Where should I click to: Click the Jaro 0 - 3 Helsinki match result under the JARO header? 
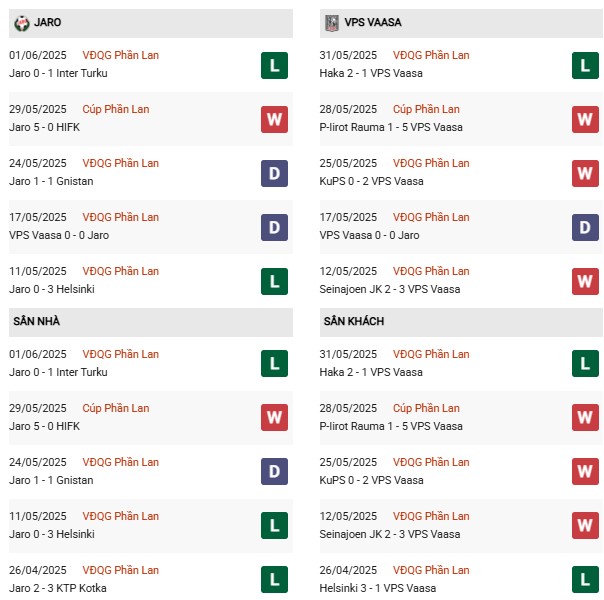pos(58,289)
